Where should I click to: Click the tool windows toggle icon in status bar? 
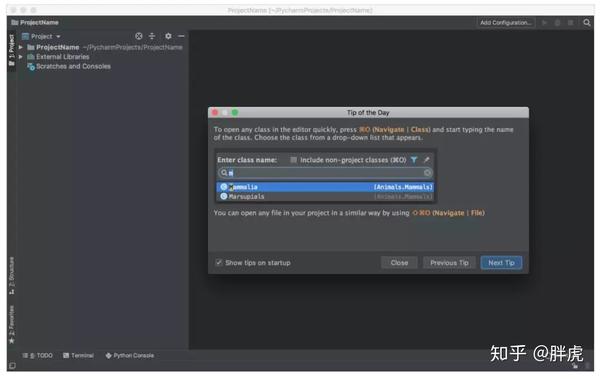12,366
